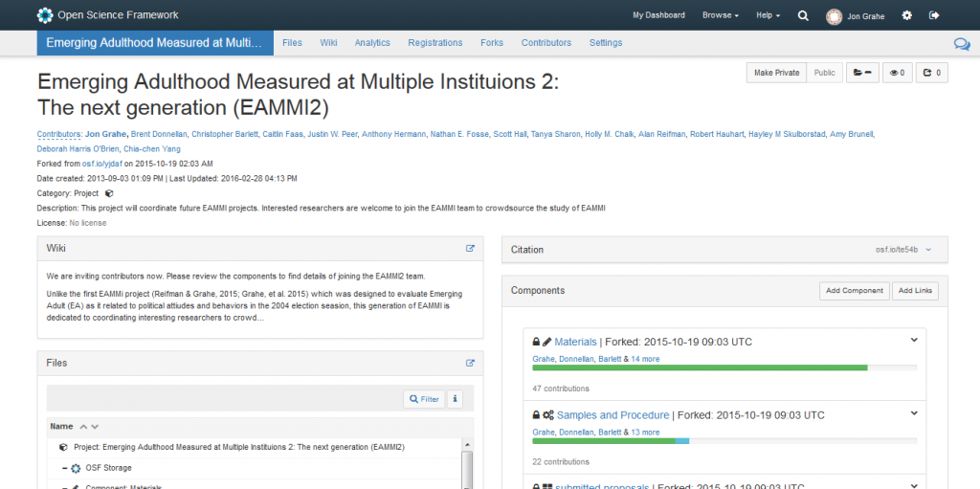Click the Contributors label link

pos(58,134)
